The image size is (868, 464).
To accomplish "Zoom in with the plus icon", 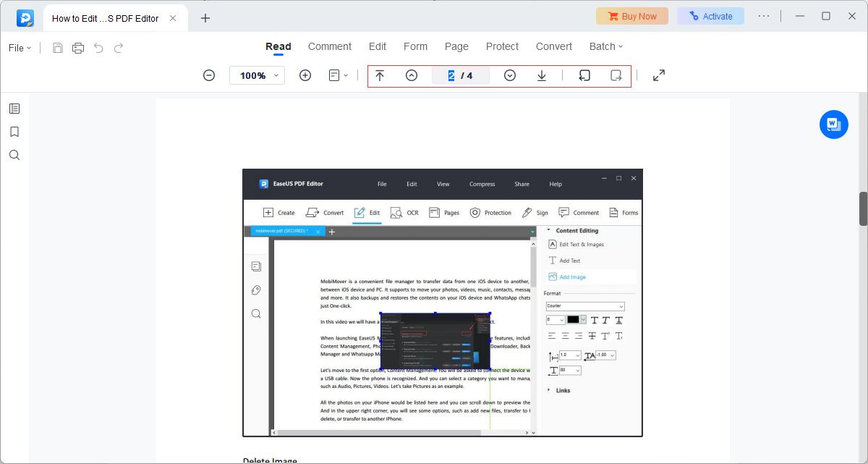I will pyautogui.click(x=305, y=75).
